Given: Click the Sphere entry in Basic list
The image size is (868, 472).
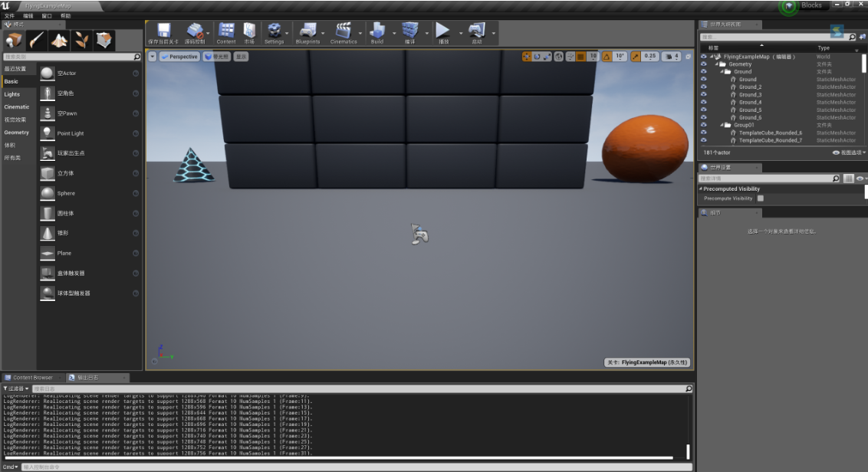Looking at the screenshot, I should tap(66, 193).
